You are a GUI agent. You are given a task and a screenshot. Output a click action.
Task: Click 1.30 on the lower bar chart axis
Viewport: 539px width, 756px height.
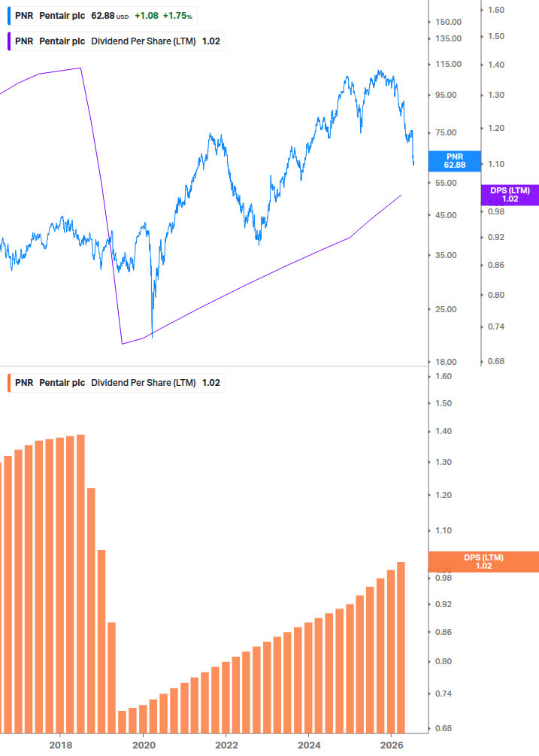click(x=444, y=463)
